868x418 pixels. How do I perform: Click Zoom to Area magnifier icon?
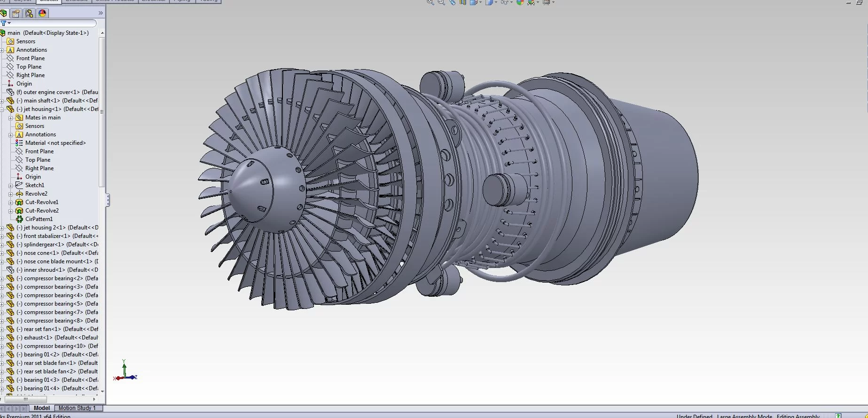pos(441,2)
